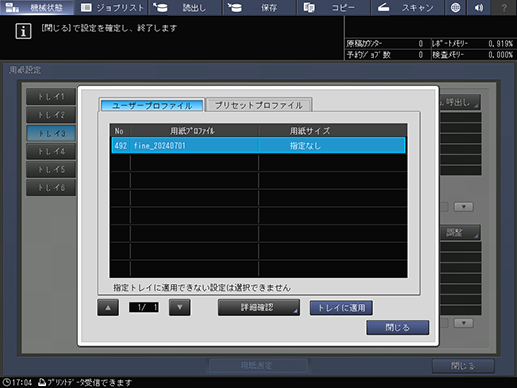Screen dimensions: 517x388
Task: Click the 492 profile number cell
Action: (121, 146)
